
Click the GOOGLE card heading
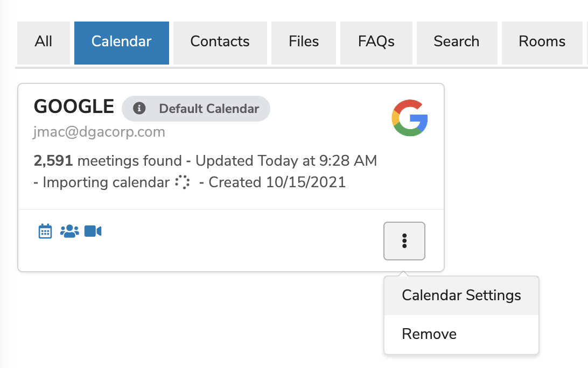[74, 107]
